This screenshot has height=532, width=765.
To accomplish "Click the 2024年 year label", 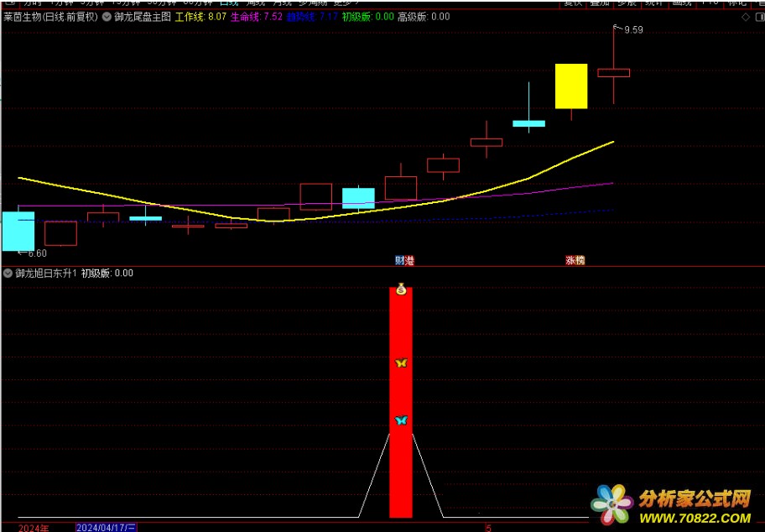I will coord(34,528).
